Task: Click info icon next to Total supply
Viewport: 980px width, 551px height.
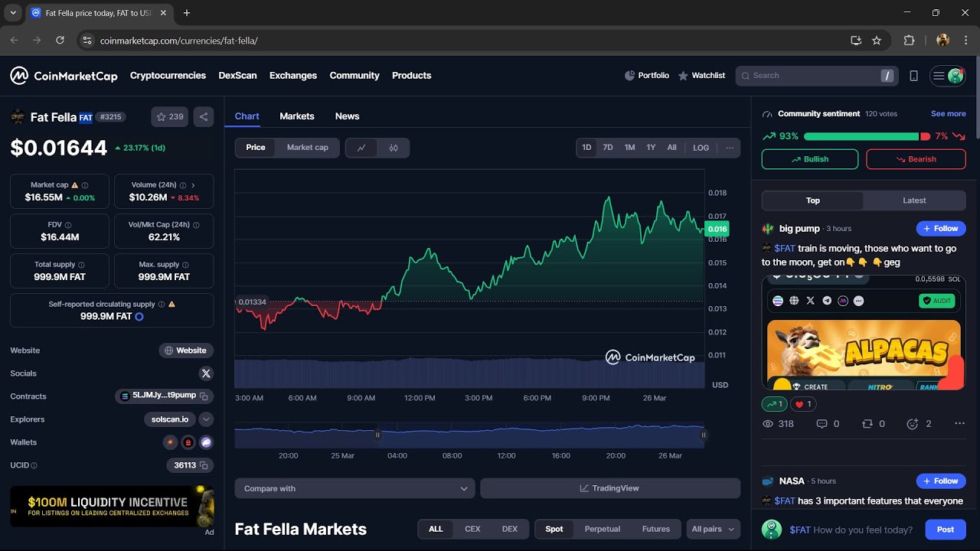Action: pyautogui.click(x=82, y=265)
